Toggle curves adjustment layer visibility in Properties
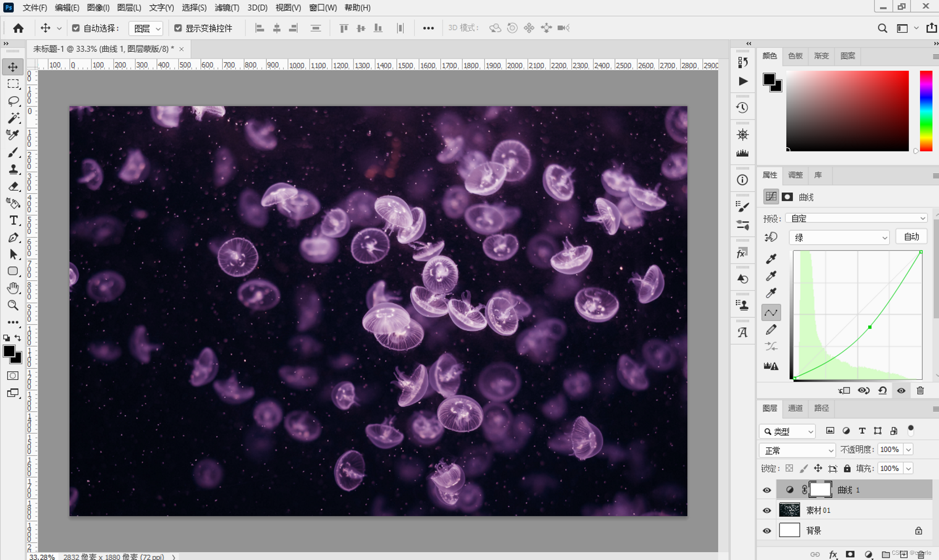 pos(901,391)
